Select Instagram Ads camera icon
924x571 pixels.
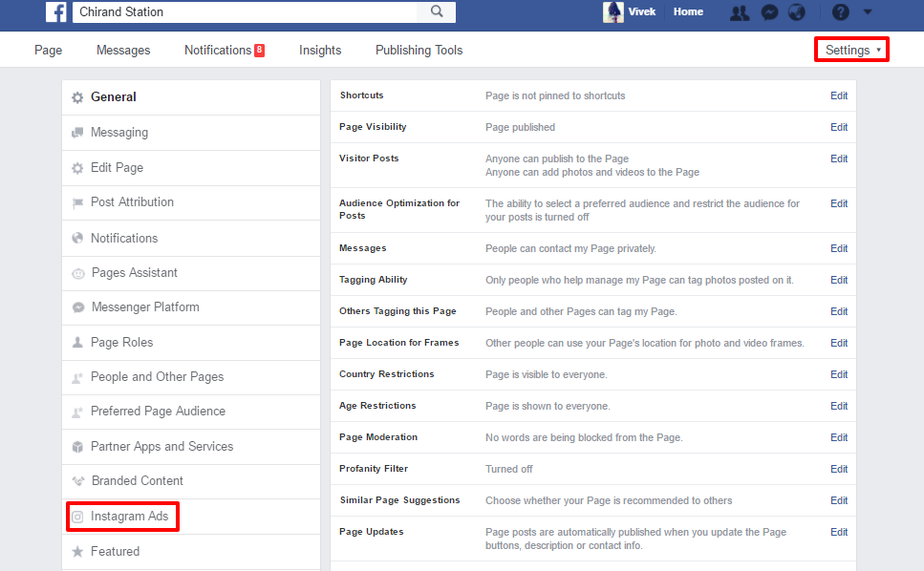coord(77,517)
